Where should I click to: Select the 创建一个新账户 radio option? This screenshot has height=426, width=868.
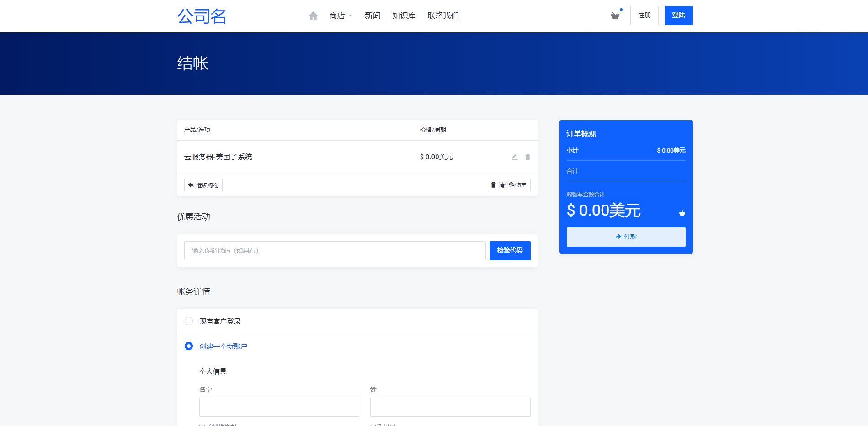pos(188,346)
